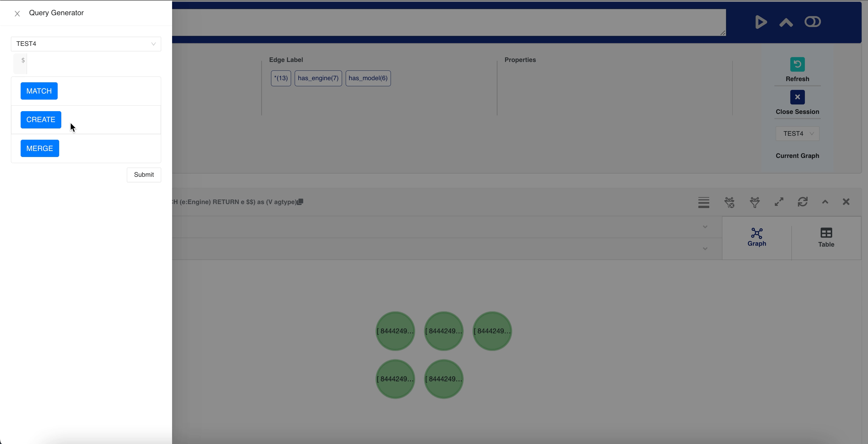The width and height of the screenshot is (868, 444).
Task: Click the toggle icon in the editor bar
Action: click(812, 22)
